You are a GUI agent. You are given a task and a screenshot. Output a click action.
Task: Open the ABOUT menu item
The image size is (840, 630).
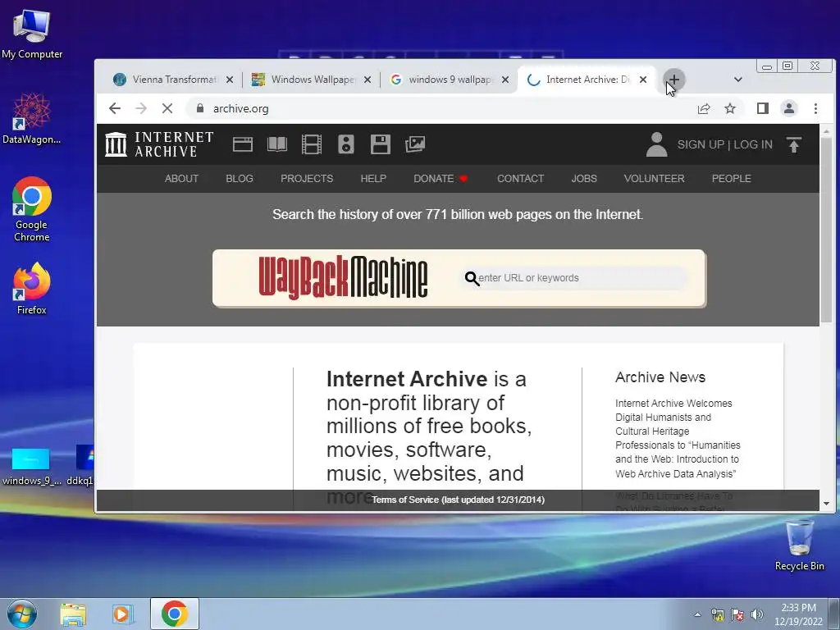point(181,179)
